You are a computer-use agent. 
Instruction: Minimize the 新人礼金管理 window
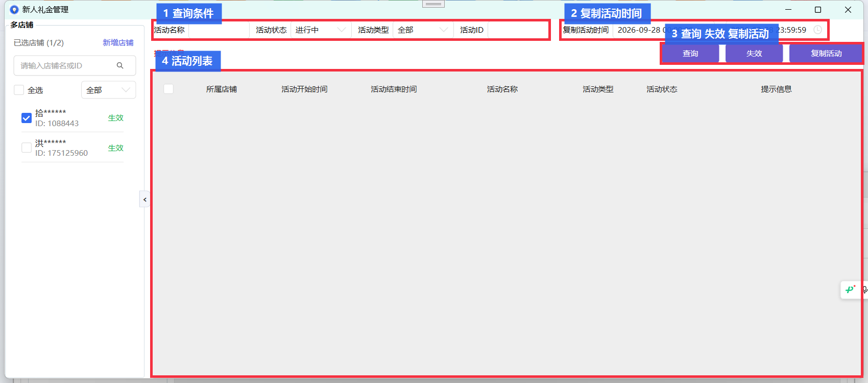coord(788,10)
